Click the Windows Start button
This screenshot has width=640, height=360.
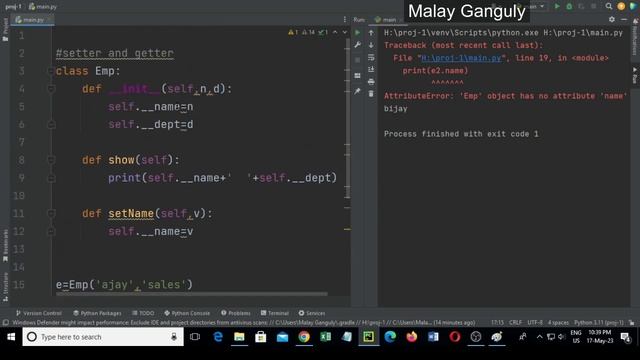point(11,337)
